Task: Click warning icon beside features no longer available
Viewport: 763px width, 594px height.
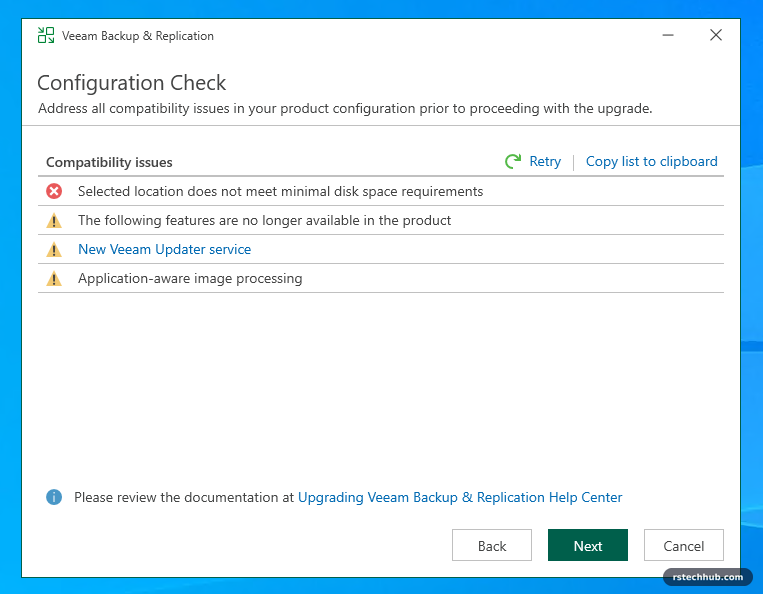Action: (54, 220)
